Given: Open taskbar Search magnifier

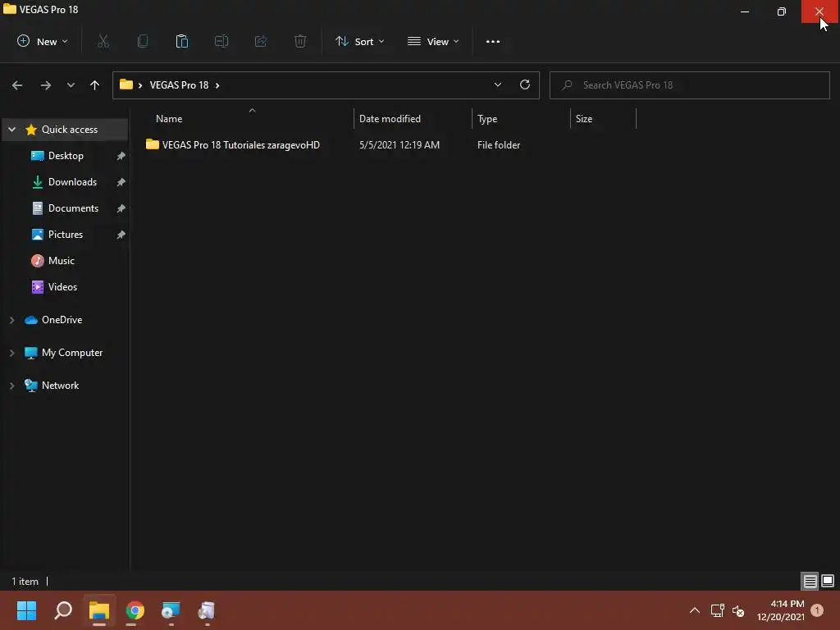Looking at the screenshot, I should point(63,610).
